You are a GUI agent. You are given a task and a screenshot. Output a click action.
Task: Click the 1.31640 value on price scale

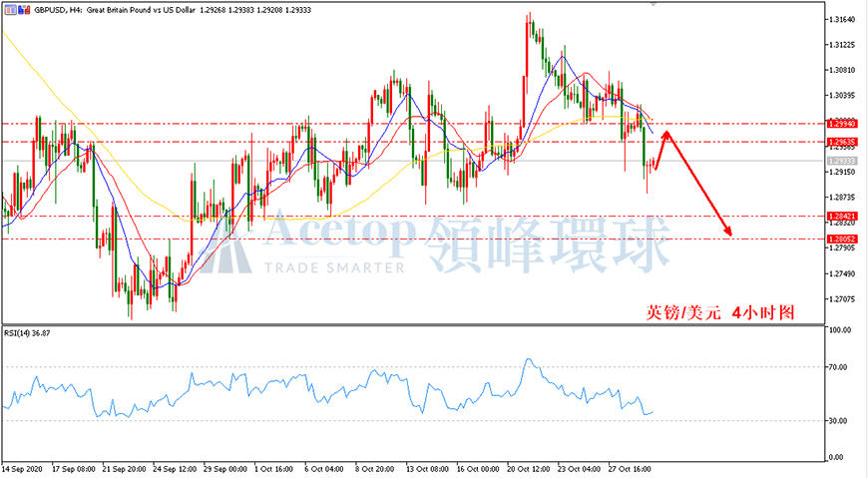[840, 19]
